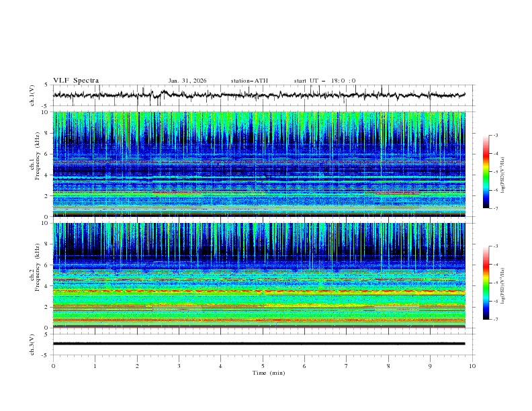Click the ch.1 voltage waveform trace
Image resolution: width=532 pixels, height=411 pixels.
pos(259,95)
